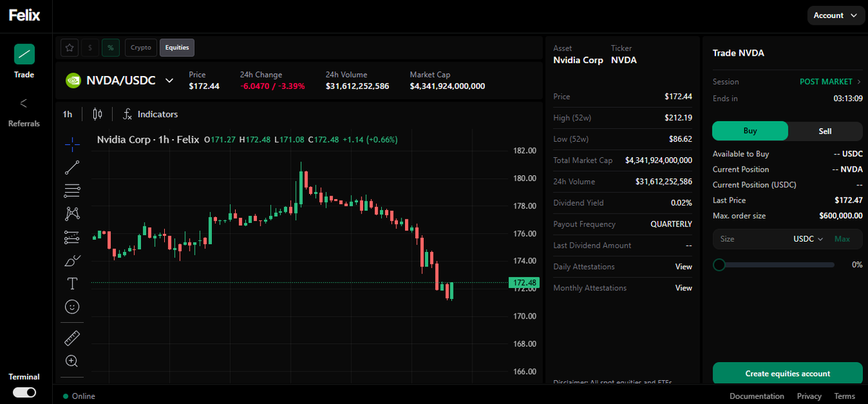Screen dimensions: 868x404
Task: Select the percent display mode
Action: [111, 47]
